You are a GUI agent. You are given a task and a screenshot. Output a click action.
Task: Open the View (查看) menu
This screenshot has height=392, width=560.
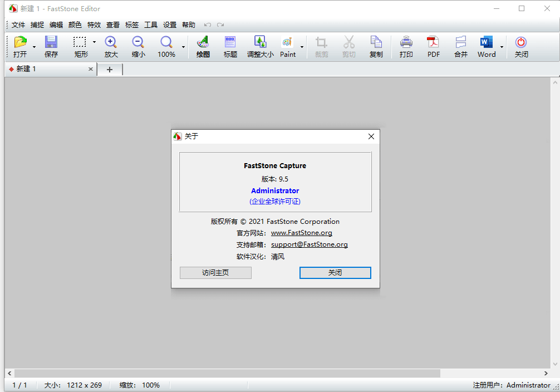pos(113,24)
